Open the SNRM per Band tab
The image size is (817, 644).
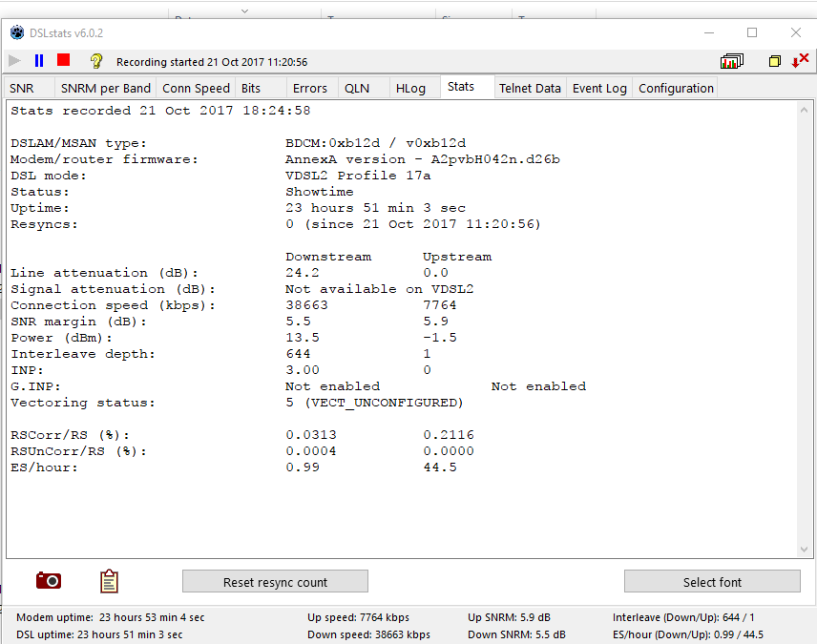click(x=105, y=88)
